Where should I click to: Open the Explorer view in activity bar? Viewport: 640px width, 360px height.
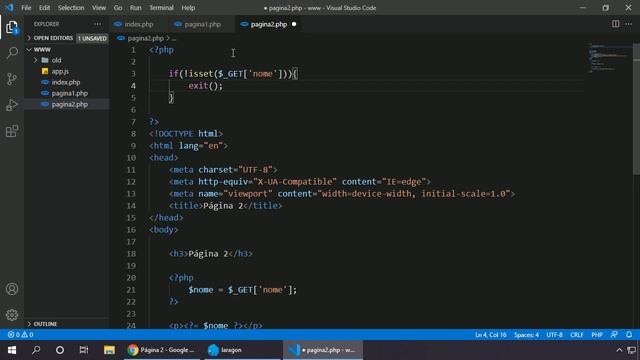(12, 27)
